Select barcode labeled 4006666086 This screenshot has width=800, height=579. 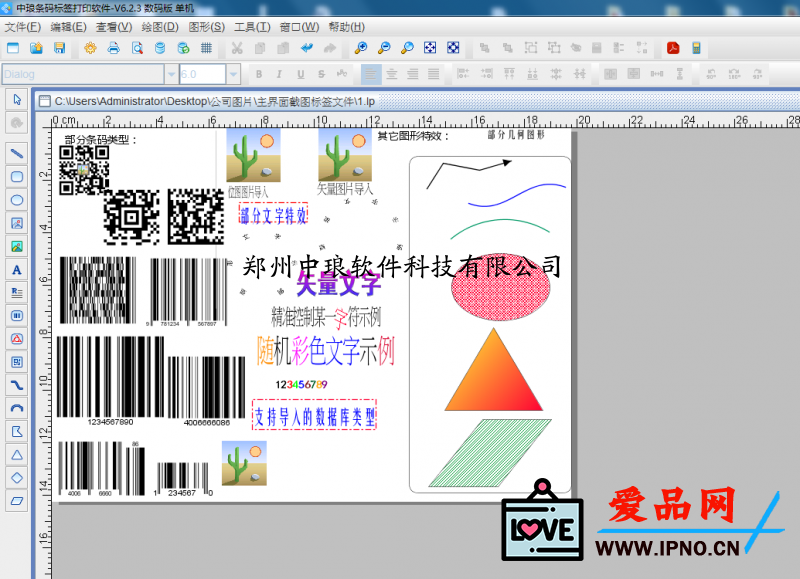(x=206, y=391)
